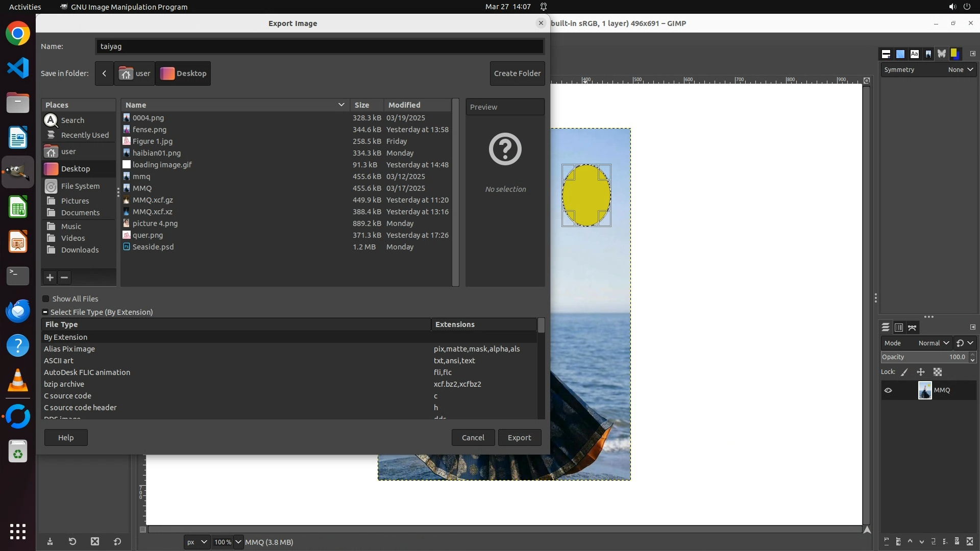Image resolution: width=980 pixels, height=551 pixels.
Task: Open the layer Mode Normal dropdown
Action: pos(933,343)
